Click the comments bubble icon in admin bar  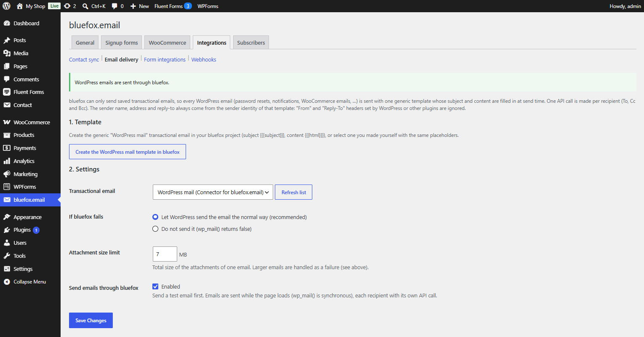click(114, 6)
